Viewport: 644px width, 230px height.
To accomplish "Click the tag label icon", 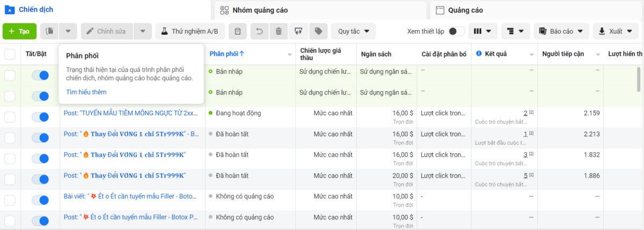I will (318, 32).
